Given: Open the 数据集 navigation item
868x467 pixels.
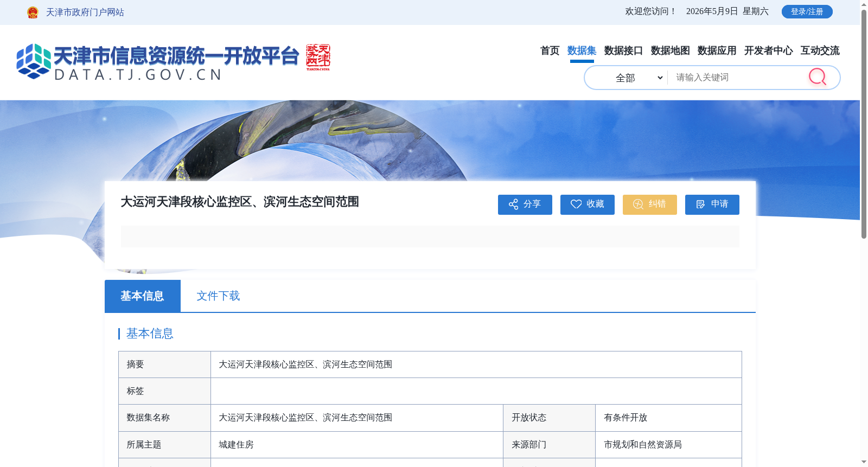Looking at the screenshot, I should pos(582,50).
